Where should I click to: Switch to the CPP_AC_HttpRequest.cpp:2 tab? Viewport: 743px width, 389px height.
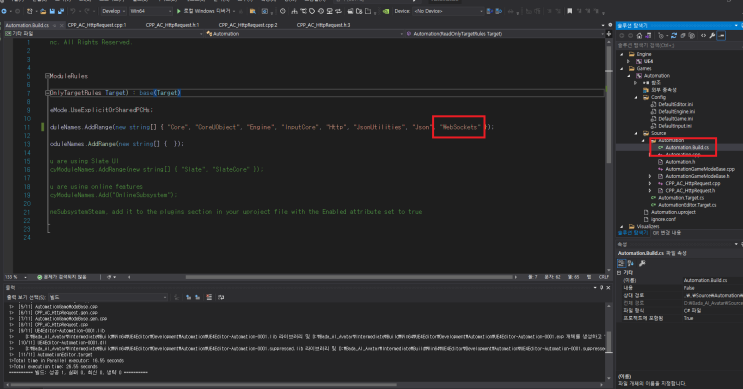pyautogui.click(x=248, y=25)
